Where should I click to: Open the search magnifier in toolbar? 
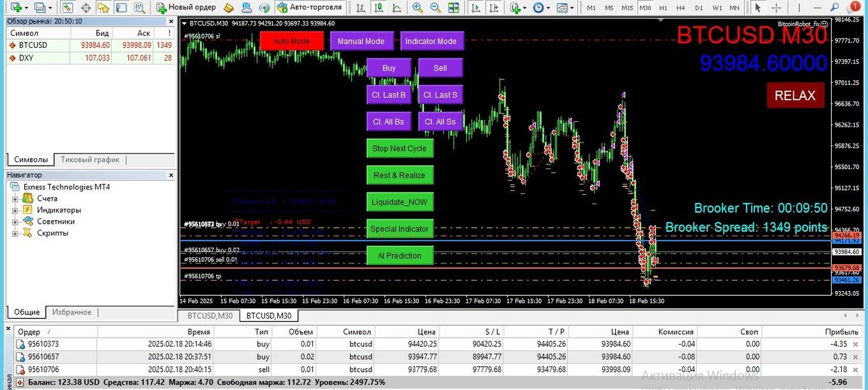pos(834,7)
